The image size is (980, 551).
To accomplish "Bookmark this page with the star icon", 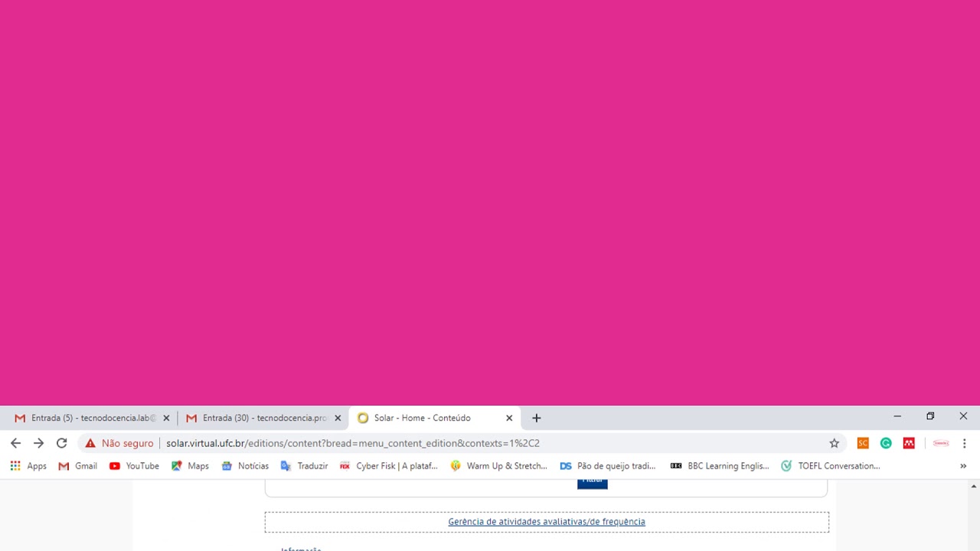I will [x=835, y=443].
